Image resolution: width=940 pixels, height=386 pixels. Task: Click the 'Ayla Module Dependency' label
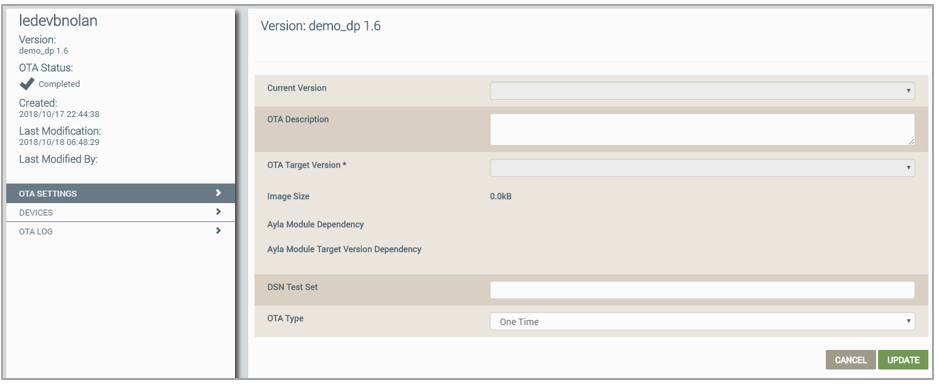coord(315,224)
